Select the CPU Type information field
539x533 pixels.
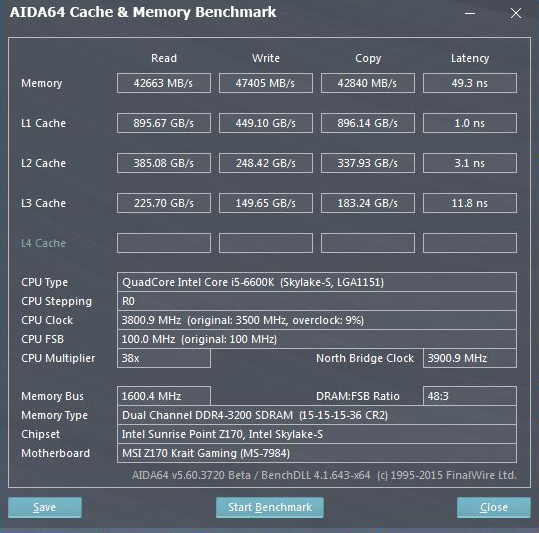[x=317, y=282]
